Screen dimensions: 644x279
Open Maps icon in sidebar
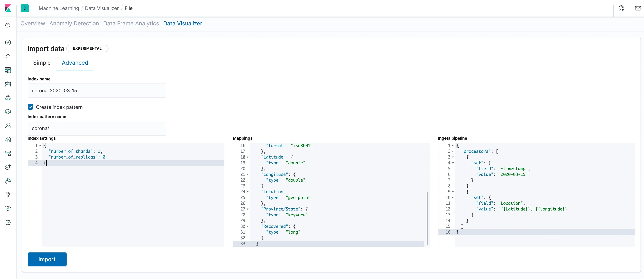click(x=8, y=98)
